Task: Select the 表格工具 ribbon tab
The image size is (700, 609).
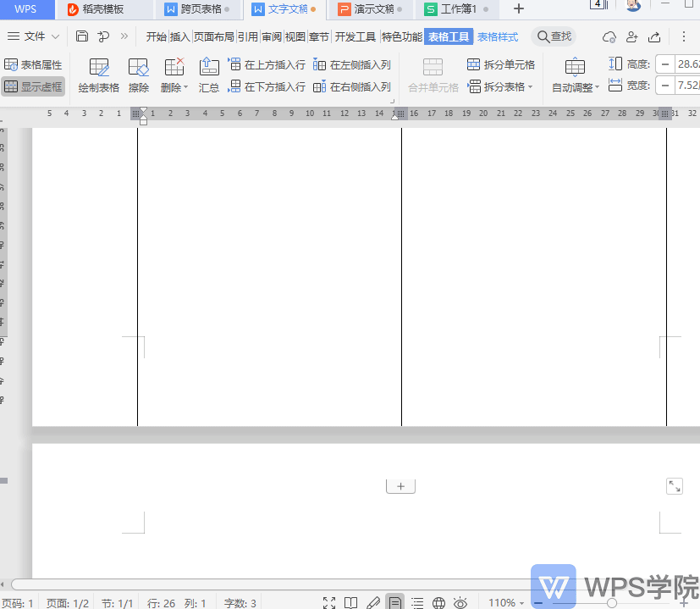Action: (x=449, y=36)
